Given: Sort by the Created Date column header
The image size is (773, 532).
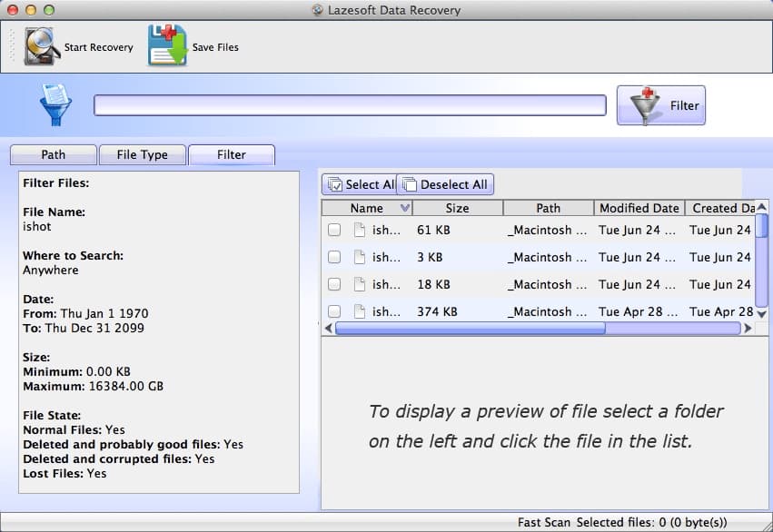Looking at the screenshot, I should coord(720,208).
